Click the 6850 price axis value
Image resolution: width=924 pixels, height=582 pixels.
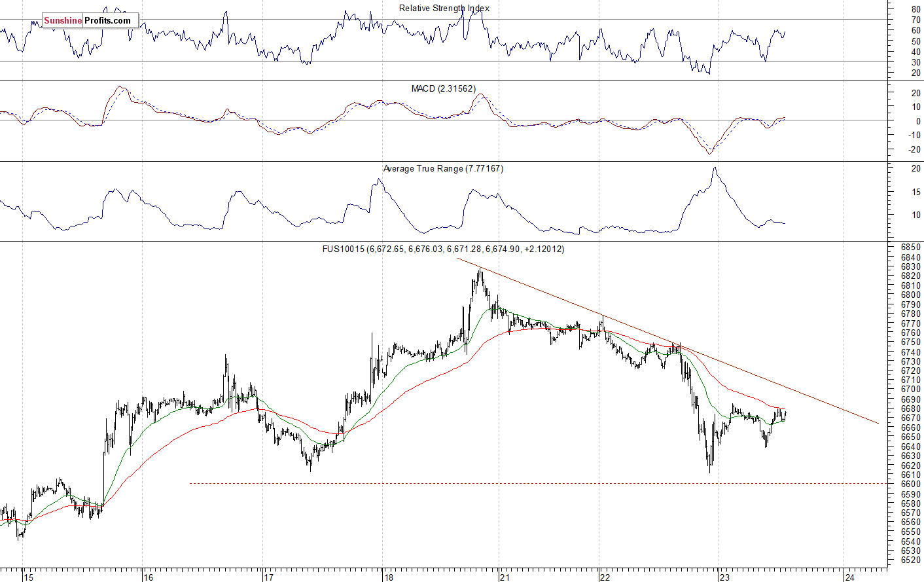coord(910,247)
